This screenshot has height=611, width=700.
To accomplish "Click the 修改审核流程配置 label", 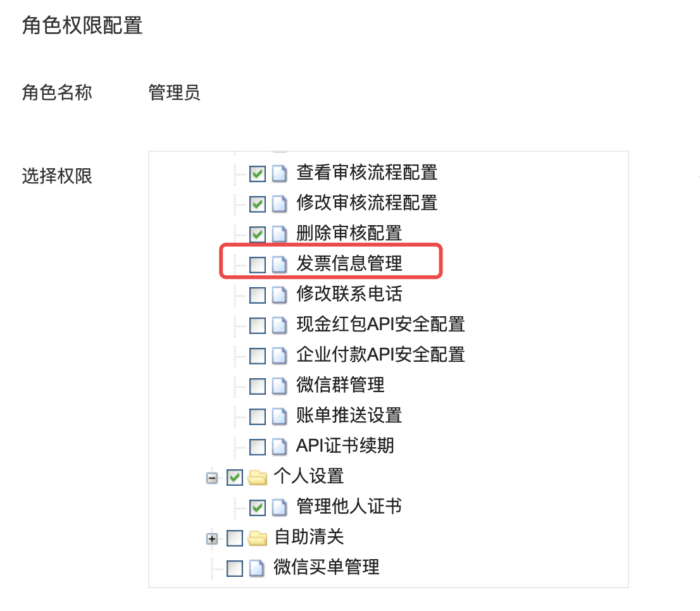I will [367, 203].
